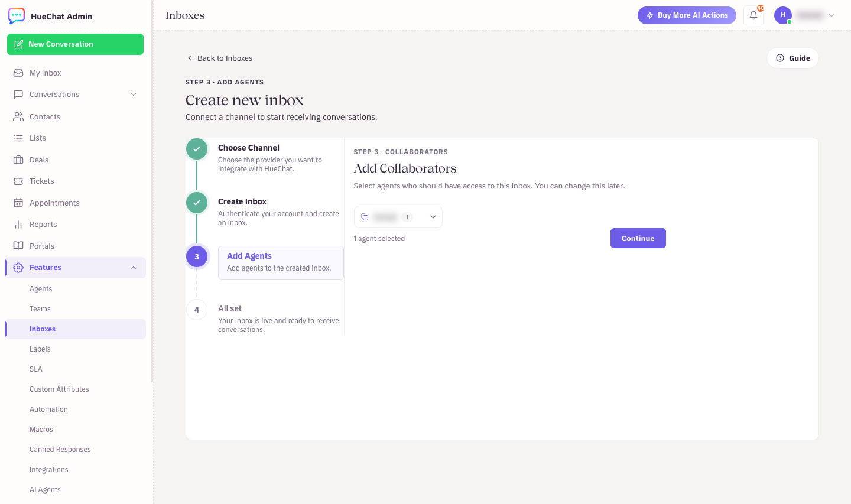Click the Tickets icon in sidebar

point(18,181)
